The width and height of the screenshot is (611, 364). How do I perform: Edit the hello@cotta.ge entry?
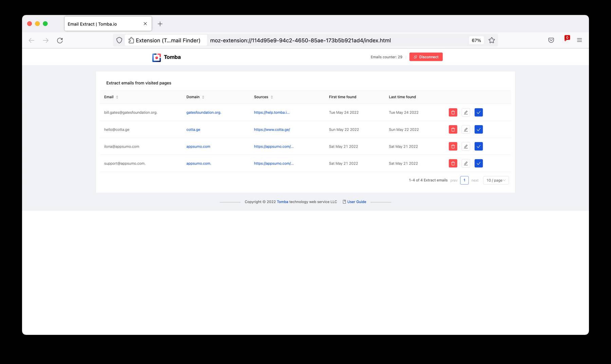466,129
